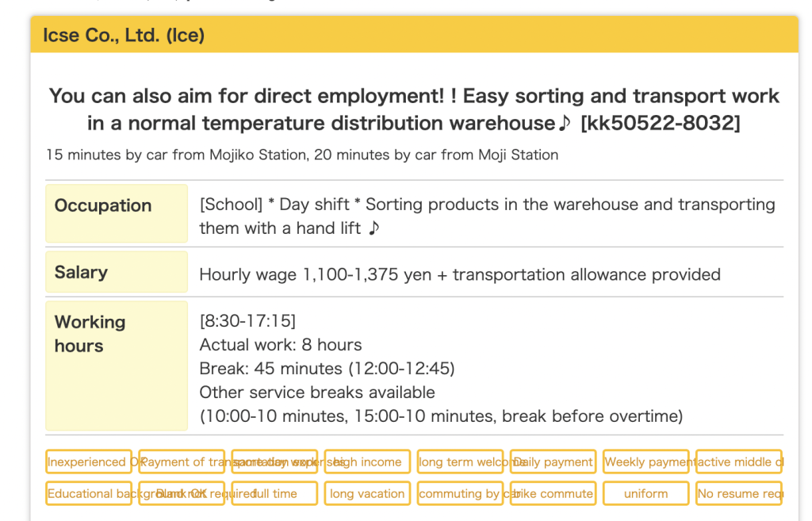The width and height of the screenshot is (812, 521).
Task: Click the 'long vacation' tag
Action: tap(367, 493)
